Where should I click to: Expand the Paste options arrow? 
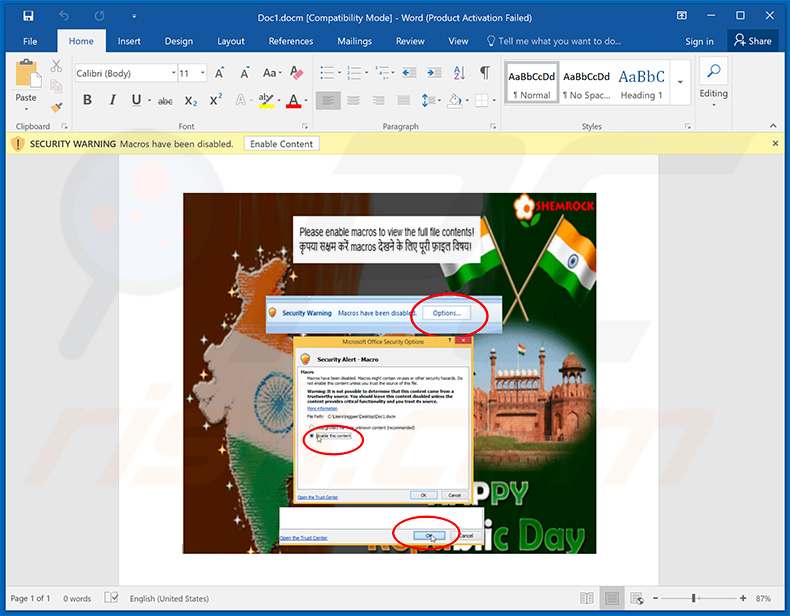(x=26, y=109)
